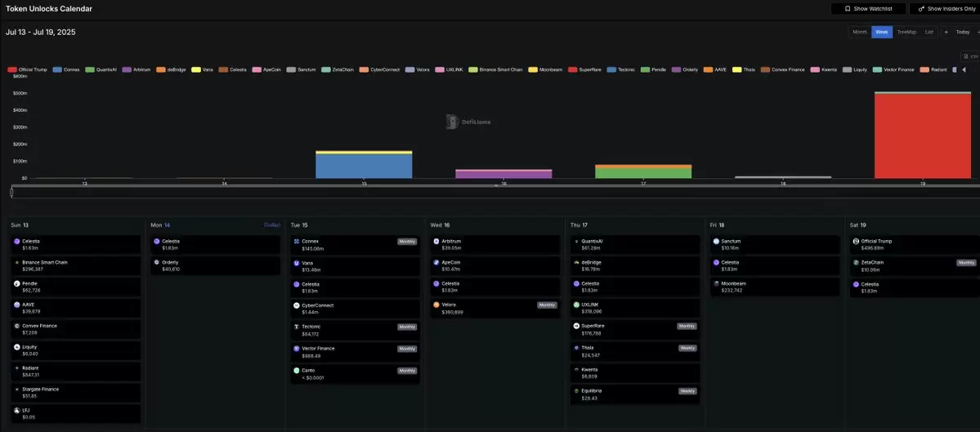Click the yellow Moonbeam legend swatch
Image resolution: width=980 pixels, height=432 pixels.
532,70
